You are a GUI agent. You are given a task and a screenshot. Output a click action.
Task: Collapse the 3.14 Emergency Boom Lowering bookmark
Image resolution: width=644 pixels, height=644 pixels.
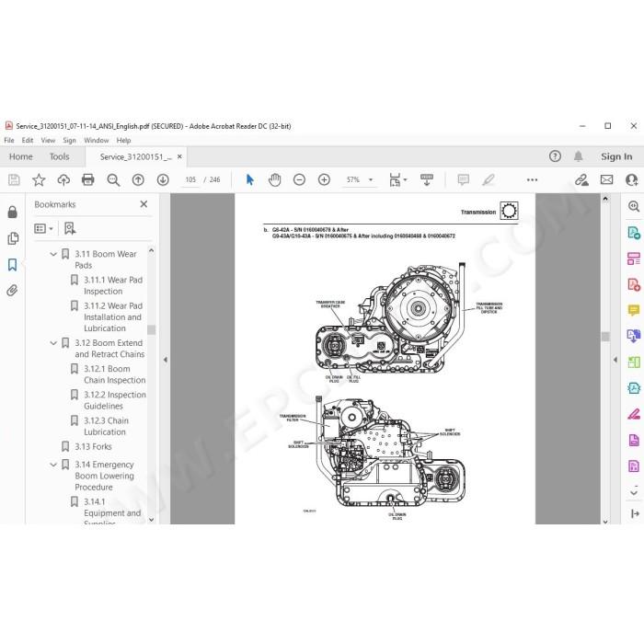point(53,465)
